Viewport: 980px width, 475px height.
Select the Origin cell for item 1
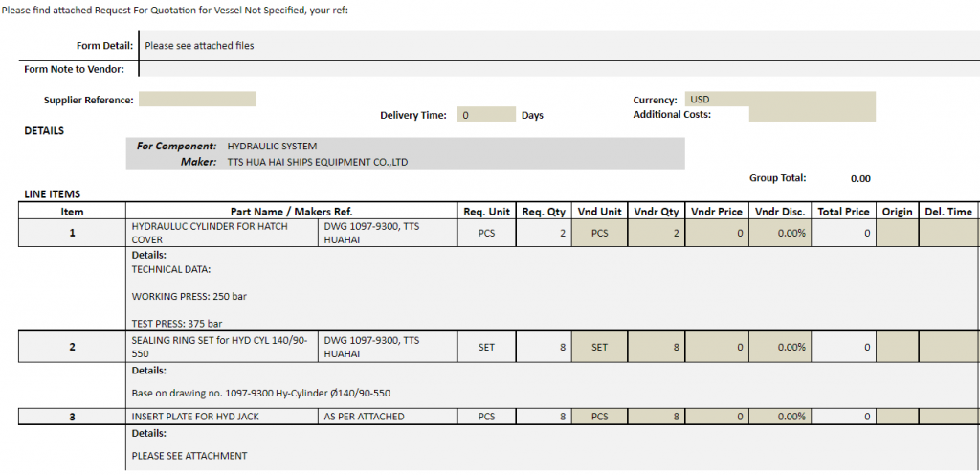(898, 233)
